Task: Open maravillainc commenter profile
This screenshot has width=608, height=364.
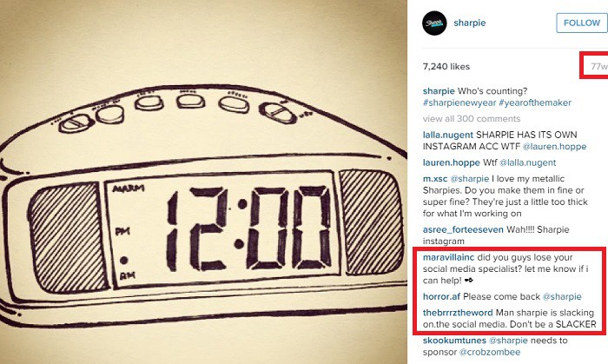Action: 448,257
